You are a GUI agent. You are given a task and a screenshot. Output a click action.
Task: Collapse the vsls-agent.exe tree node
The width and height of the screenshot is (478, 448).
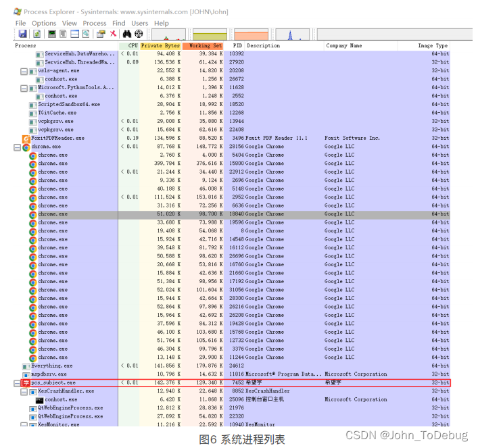point(24,72)
